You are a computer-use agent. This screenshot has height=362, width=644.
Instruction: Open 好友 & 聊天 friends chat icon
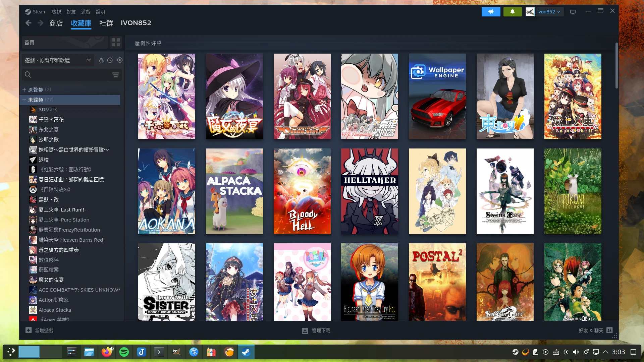point(609,330)
